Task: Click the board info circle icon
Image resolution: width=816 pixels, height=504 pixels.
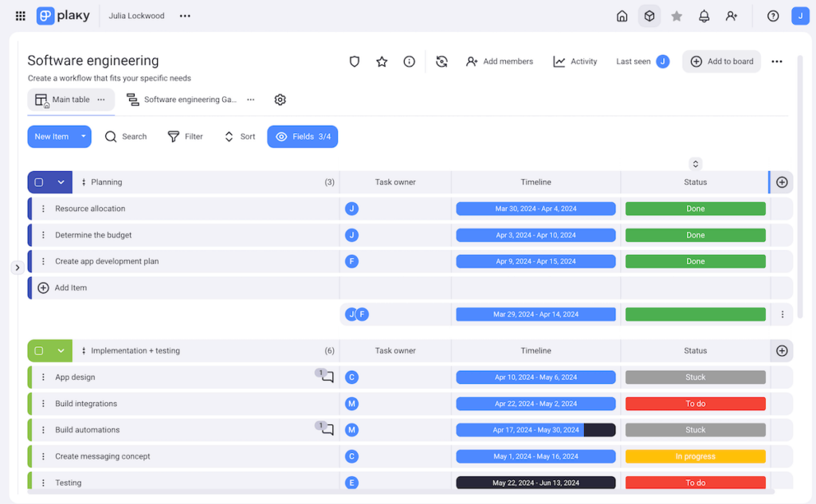Action: pyautogui.click(x=409, y=61)
